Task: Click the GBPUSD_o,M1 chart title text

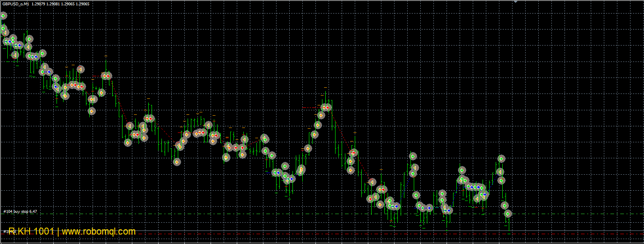Action: pos(16,4)
